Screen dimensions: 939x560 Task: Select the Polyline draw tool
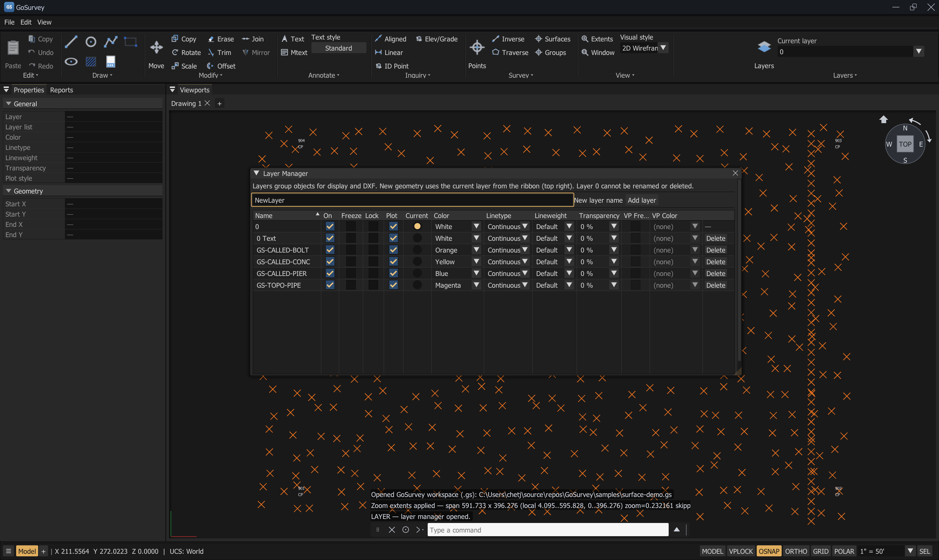111,41
